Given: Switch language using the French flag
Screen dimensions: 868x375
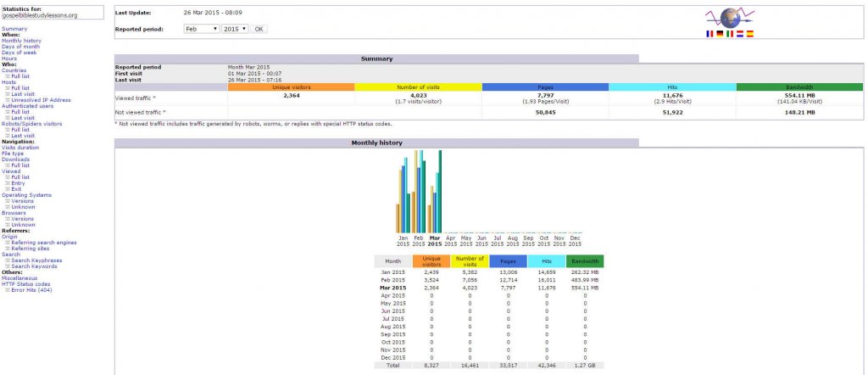Looking at the screenshot, I should pos(709,34).
